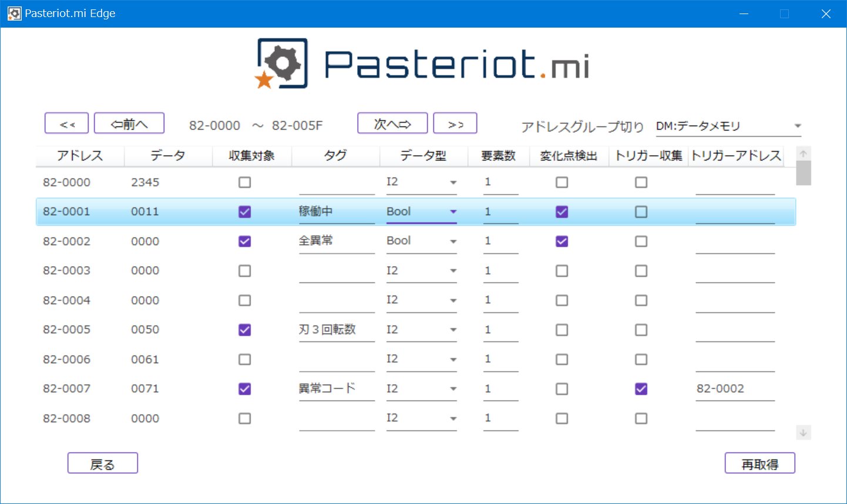Open data type dropdown for 82-0008
847x504 pixels.
click(x=422, y=419)
